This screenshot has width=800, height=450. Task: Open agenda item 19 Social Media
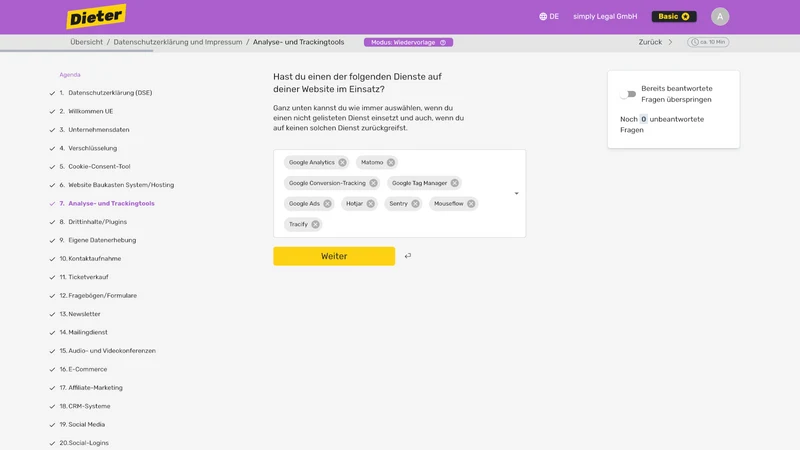(82, 424)
